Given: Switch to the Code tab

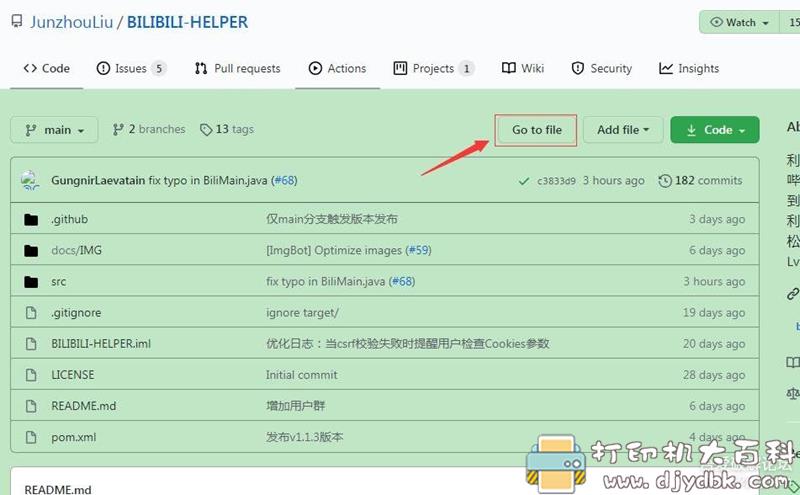Looking at the screenshot, I should [46, 68].
